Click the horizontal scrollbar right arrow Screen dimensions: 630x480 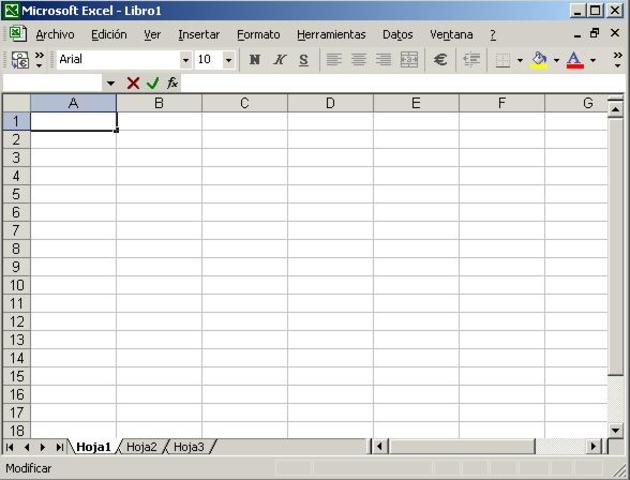tap(593, 446)
